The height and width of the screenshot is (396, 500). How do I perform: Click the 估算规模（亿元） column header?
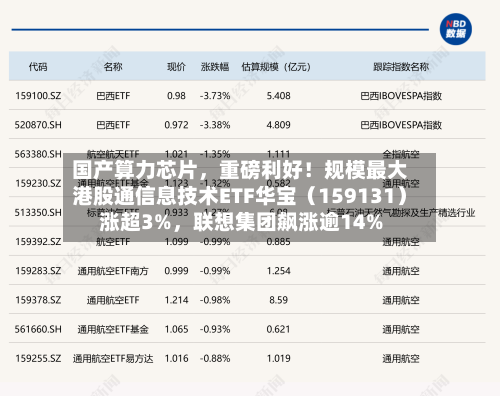pos(276,67)
